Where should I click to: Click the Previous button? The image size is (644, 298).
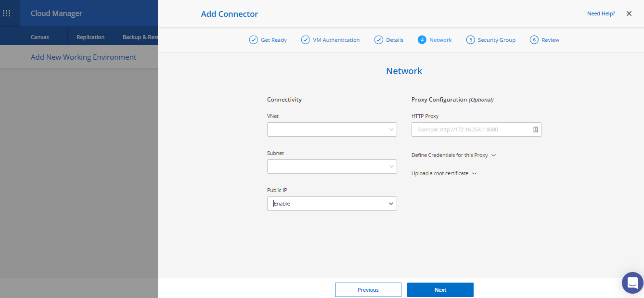[368, 290]
